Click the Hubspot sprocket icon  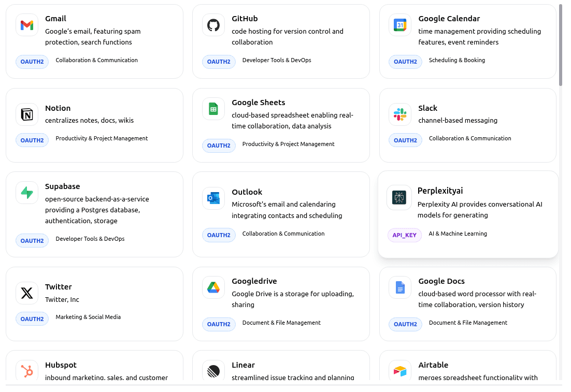[x=26, y=371]
